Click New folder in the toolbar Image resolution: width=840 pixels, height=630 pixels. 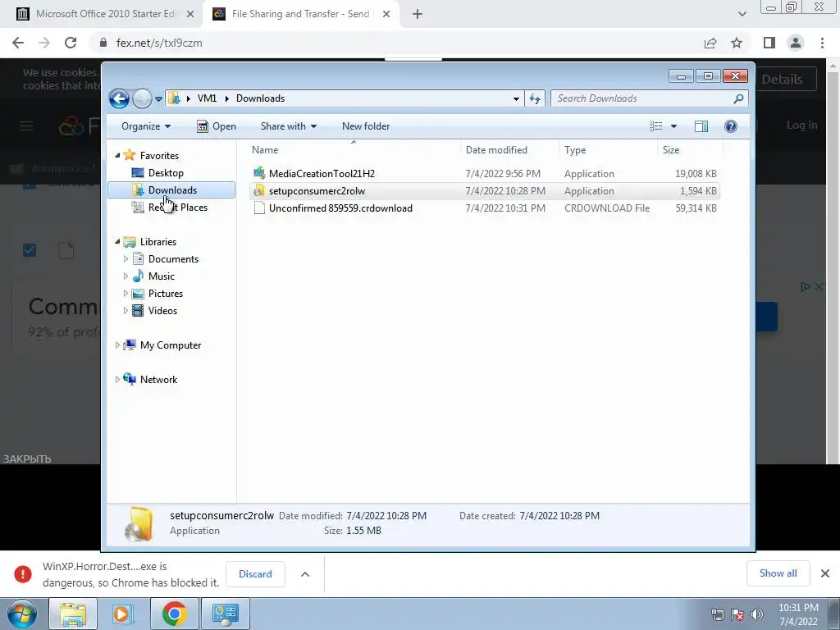click(x=366, y=126)
